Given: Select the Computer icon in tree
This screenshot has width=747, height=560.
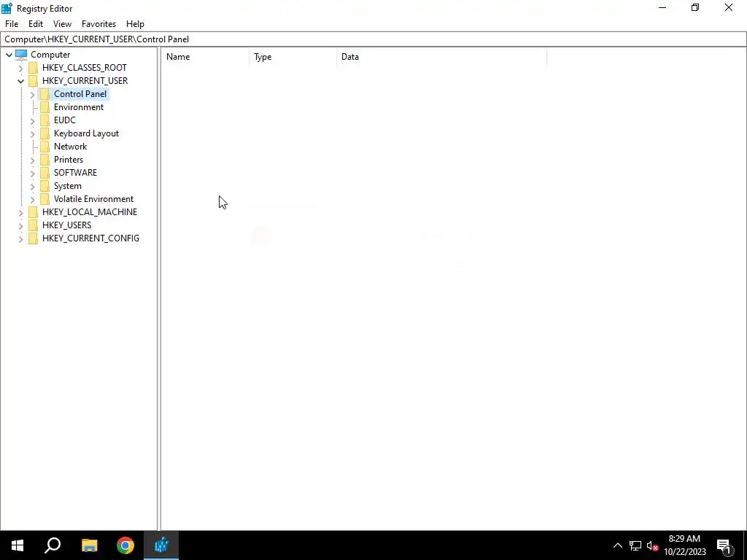Looking at the screenshot, I should pos(21,54).
